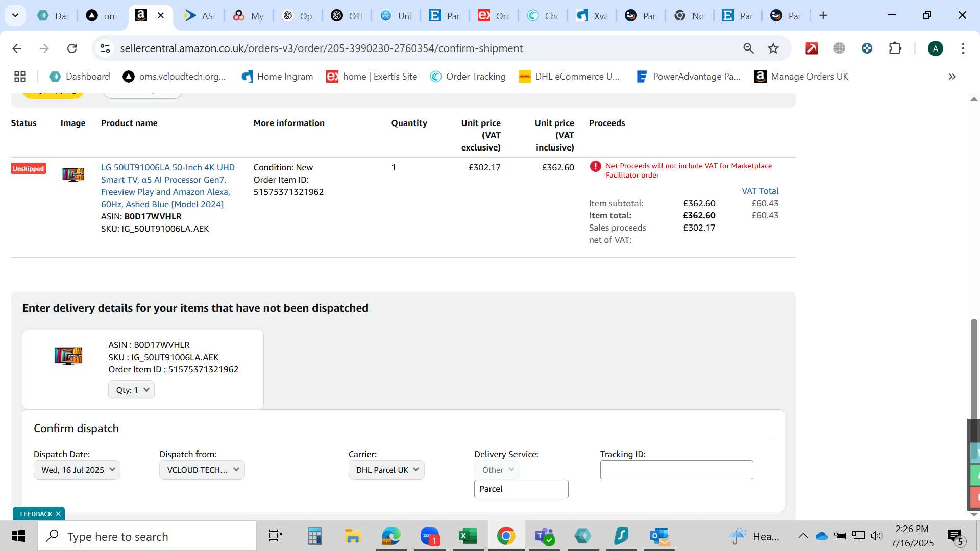Screen dimensions: 980x551
Task: Click the product thumbnail in delivery details
Action: point(68,356)
